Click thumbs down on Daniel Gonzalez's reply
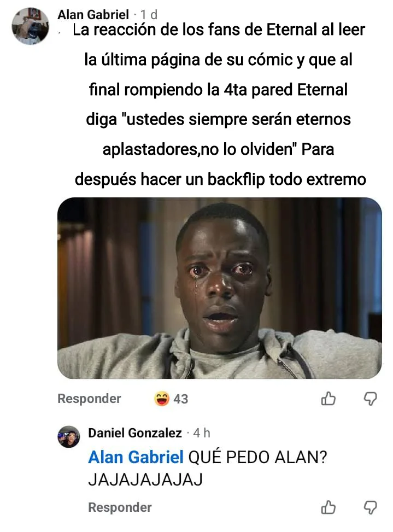The image size is (393, 532). pos(370,507)
